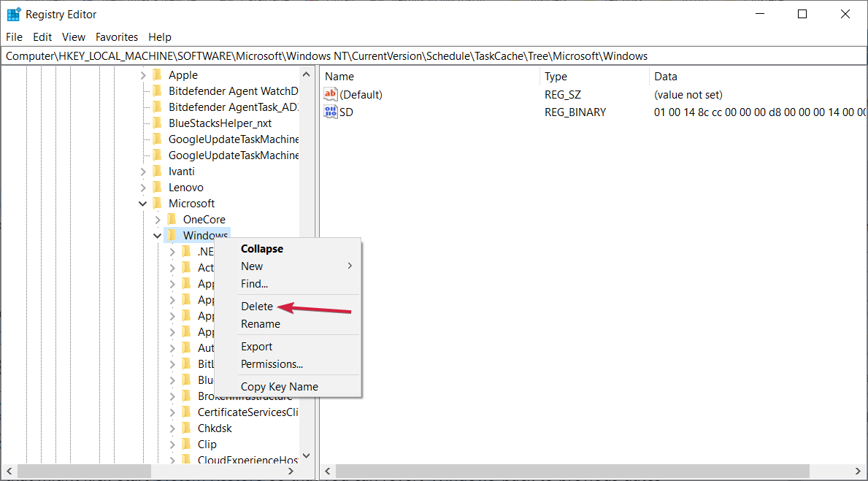The image size is (868, 481).
Task: Choose Delete in the context menu
Action: [x=288, y=306]
